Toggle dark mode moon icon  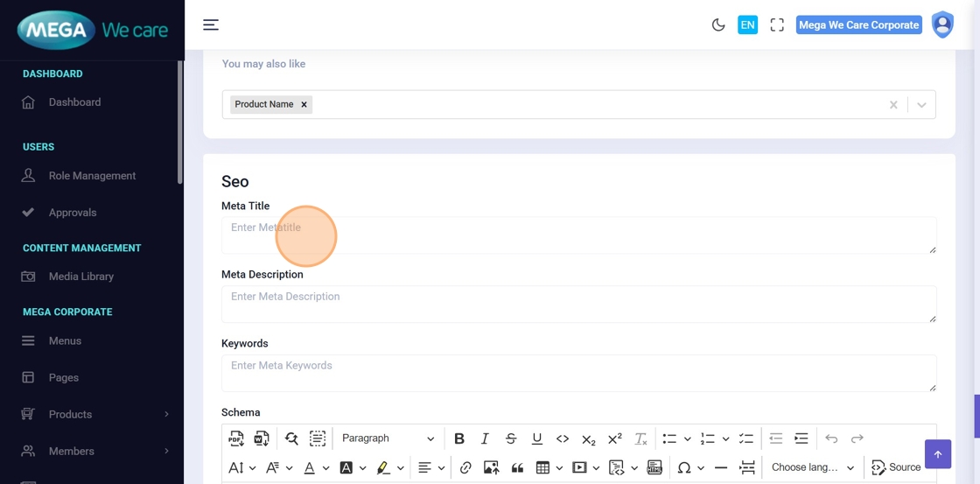(x=718, y=25)
